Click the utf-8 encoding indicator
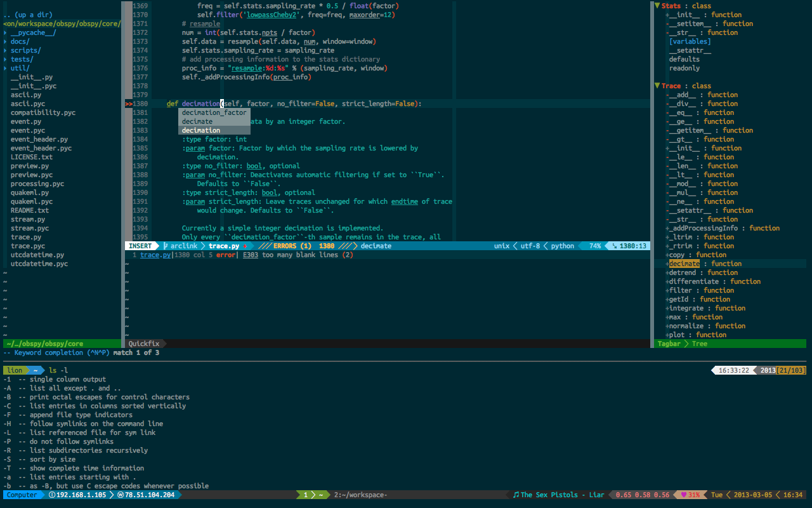This screenshot has height=508, width=812. coord(532,246)
